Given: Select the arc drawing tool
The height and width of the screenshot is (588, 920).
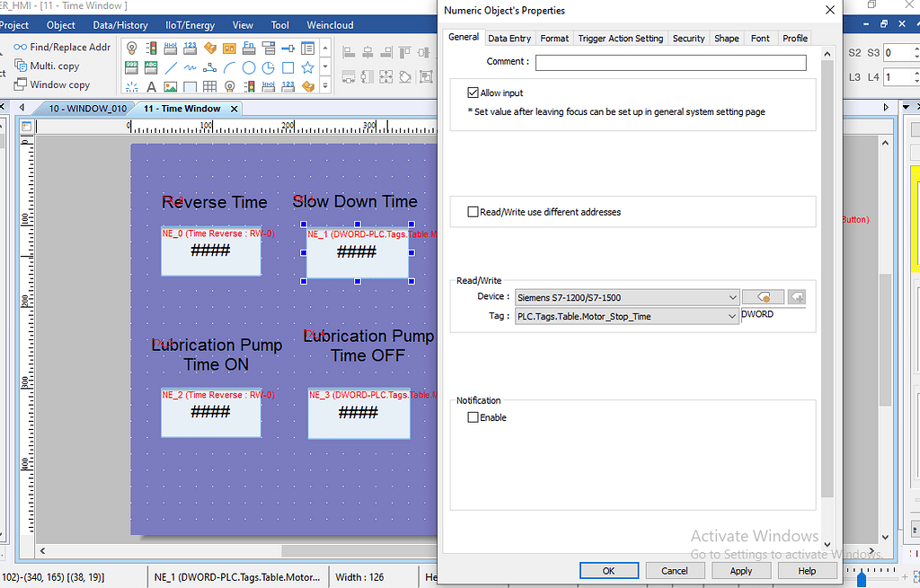Looking at the screenshot, I should coord(229,67).
